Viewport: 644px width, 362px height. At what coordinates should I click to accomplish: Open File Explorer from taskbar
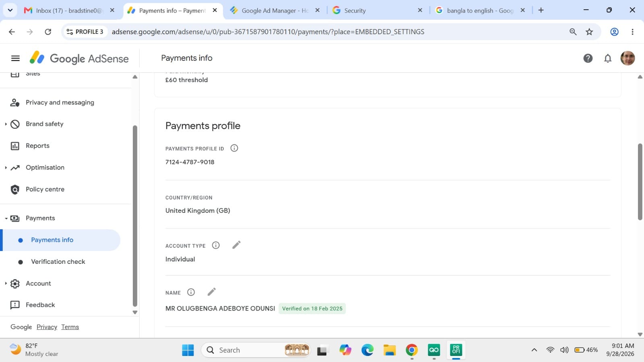[x=389, y=350]
